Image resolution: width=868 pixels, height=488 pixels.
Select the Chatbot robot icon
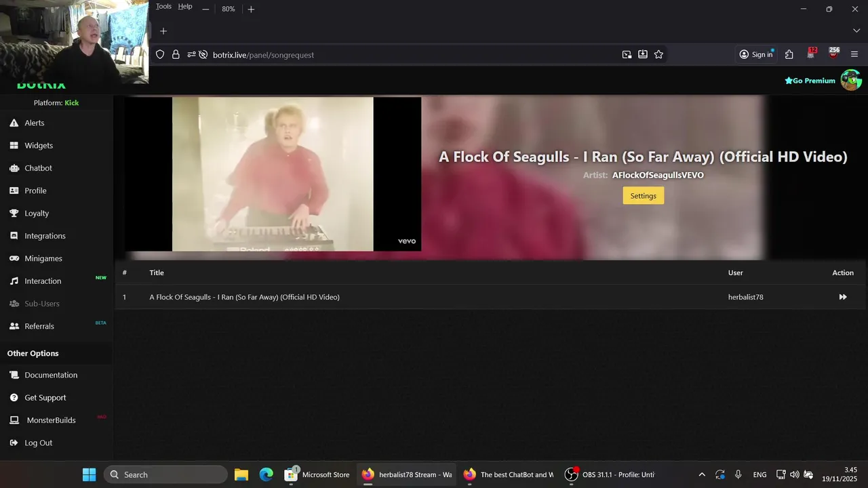tap(14, 168)
